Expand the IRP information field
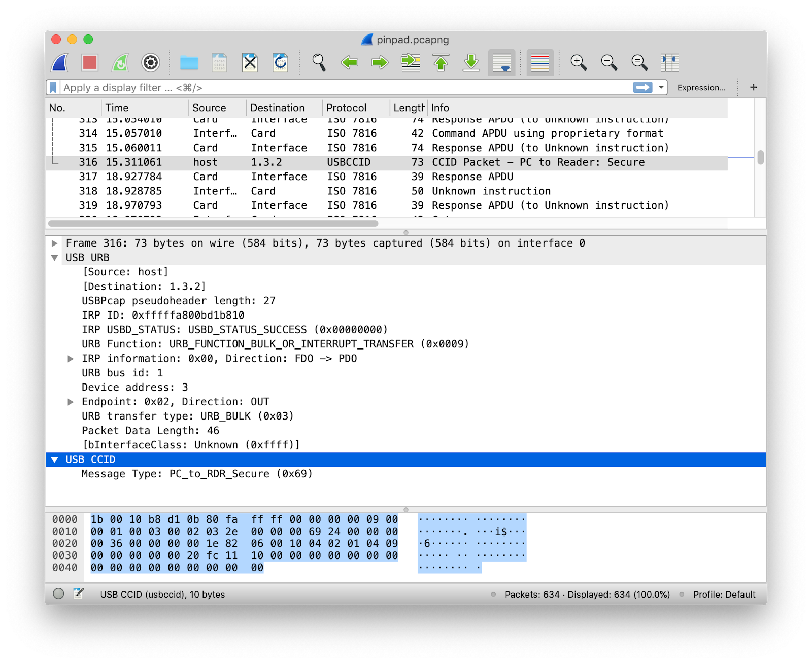812x664 pixels. (71, 359)
